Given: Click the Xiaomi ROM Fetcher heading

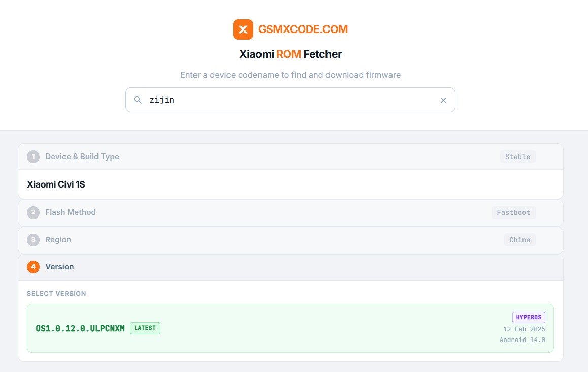Looking at the screenshot, I should coord(290,54).
